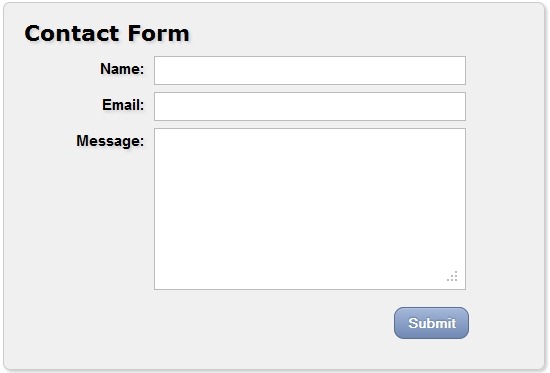Click the Contact Form heading
This screenshot has width=550, height=373.
tap(107, 33)
